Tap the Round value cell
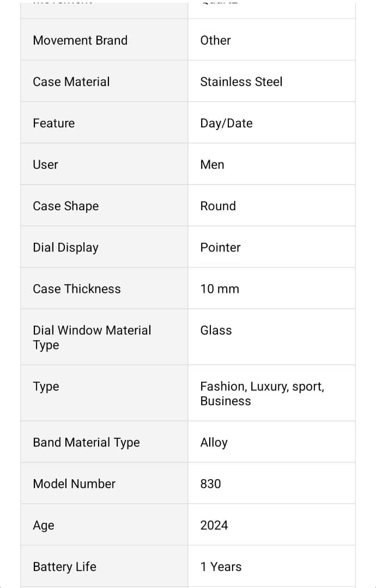 [218, 206]
